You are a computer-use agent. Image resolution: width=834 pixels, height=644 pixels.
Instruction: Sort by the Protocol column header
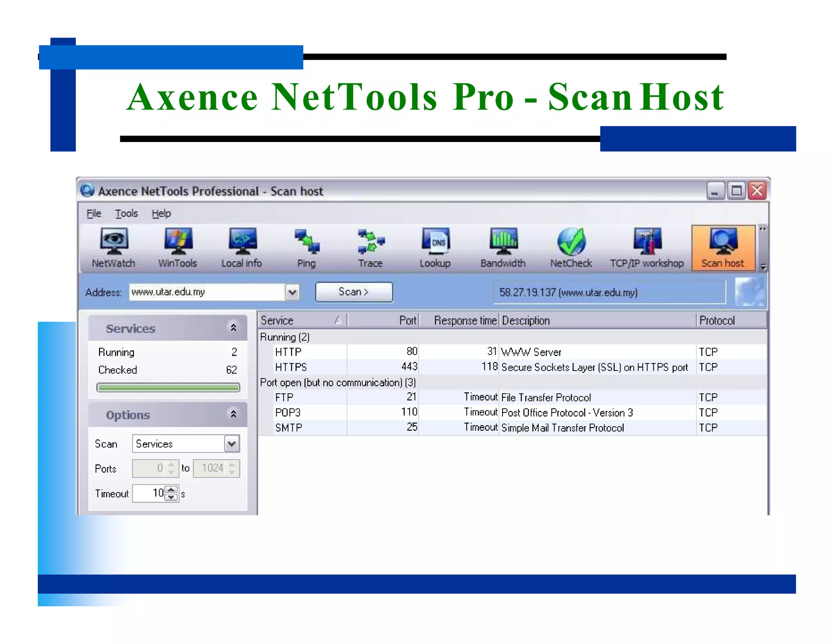[x=731, y=320]
